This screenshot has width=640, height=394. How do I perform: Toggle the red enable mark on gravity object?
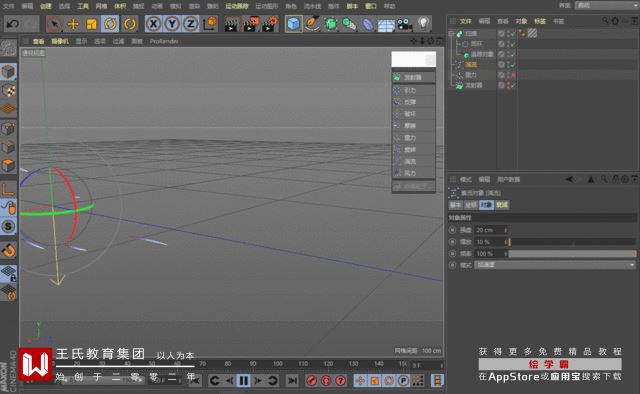click(513, 75)
